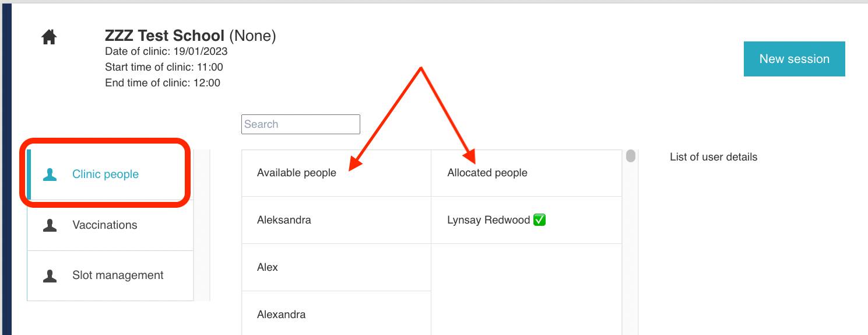Click the Available people column header
The height and width of the screenshot is (335, 868).
[297, 173]
